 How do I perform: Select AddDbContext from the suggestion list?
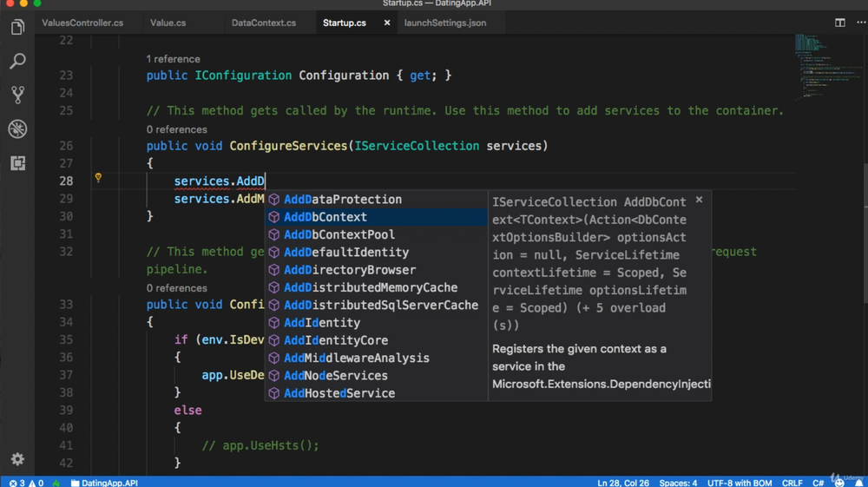coord(325,217)
